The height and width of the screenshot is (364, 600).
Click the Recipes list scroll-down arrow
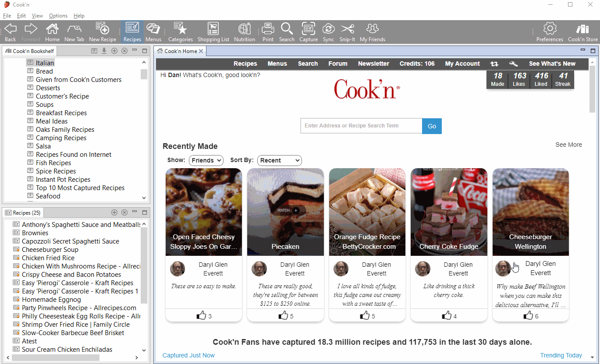click(144, 350)
